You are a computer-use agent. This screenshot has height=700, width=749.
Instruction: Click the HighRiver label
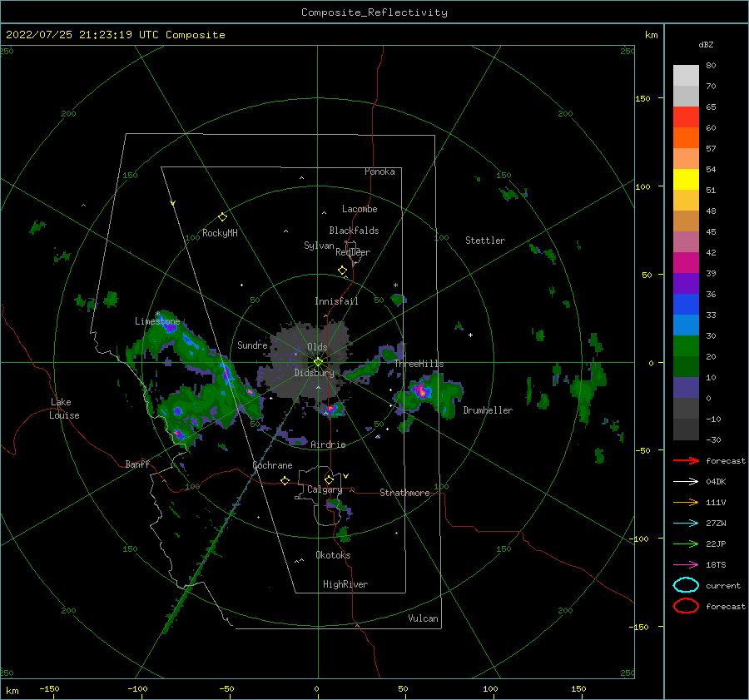click(345, 584)
